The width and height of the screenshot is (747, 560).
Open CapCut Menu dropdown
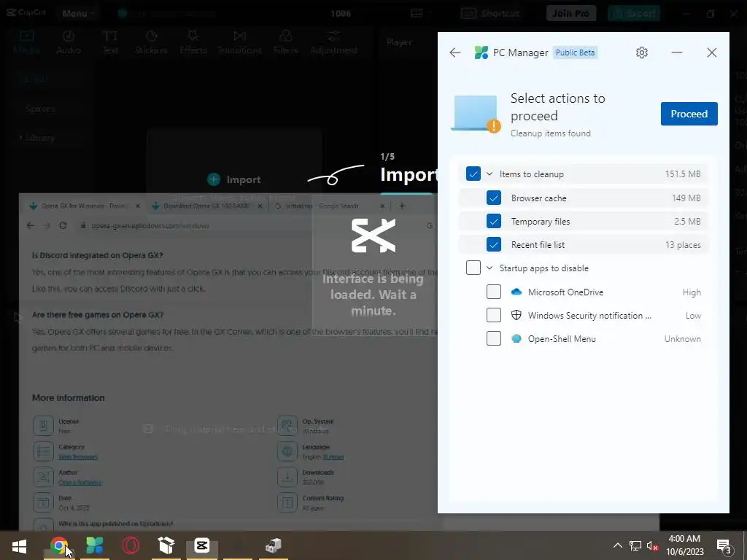[78, 13]
